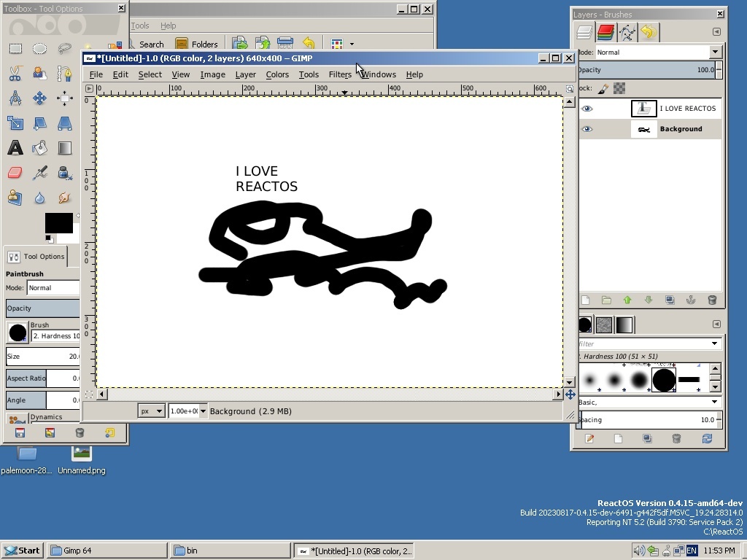
Task: Click the layer Opacity slider
Action: pyautogui.click(x=649, y=69)
